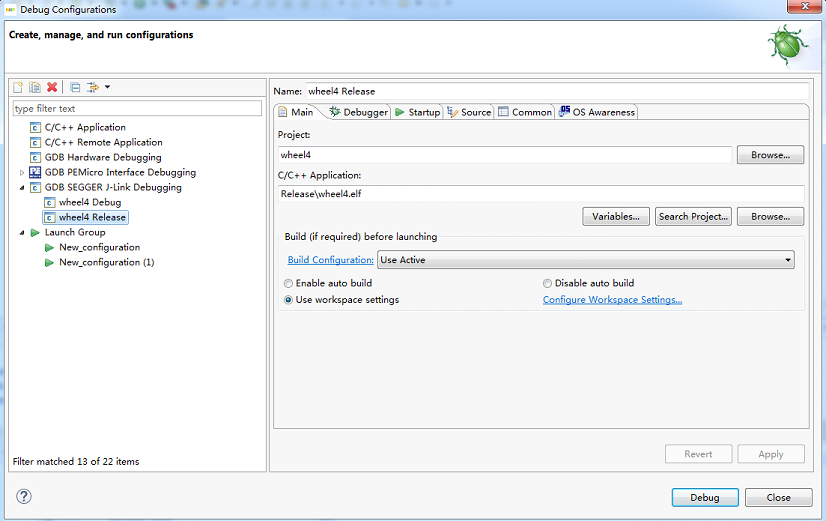
Task: Expand GDB PEMicro Interface Debugging node
Action: click(22, 172)
